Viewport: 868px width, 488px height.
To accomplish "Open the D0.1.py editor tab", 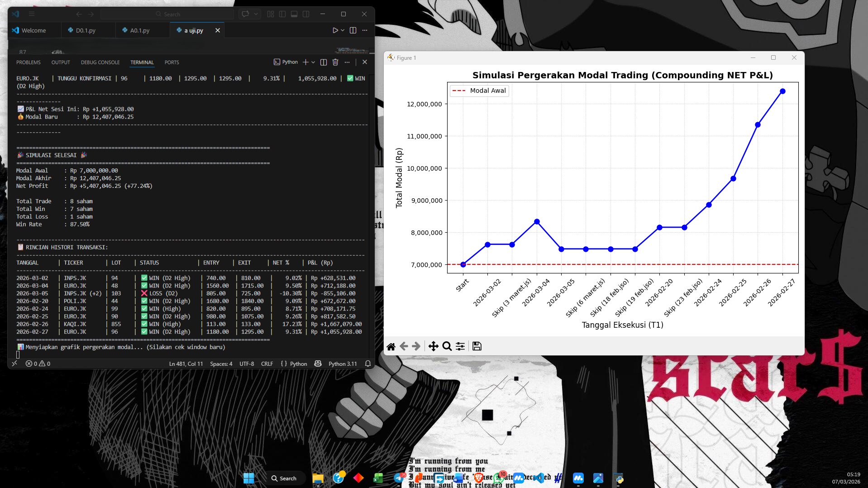I will point(86,30).
